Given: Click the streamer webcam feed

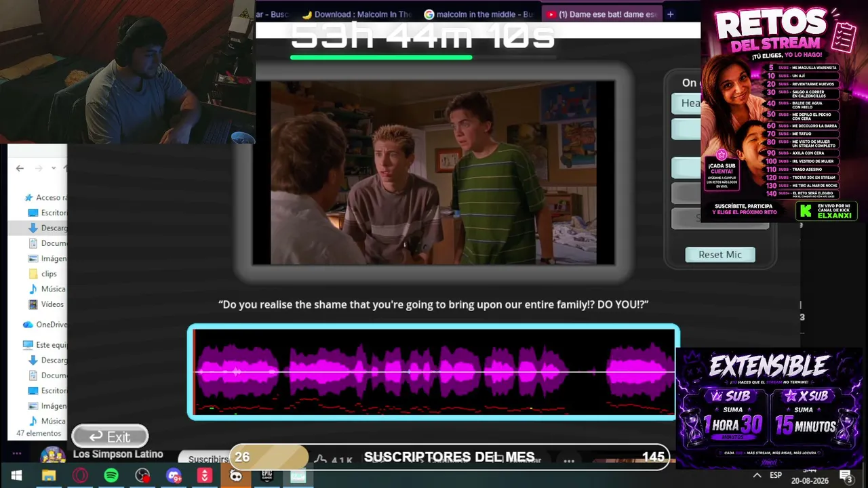Looking at the screenshot, I should pos(127,72).
